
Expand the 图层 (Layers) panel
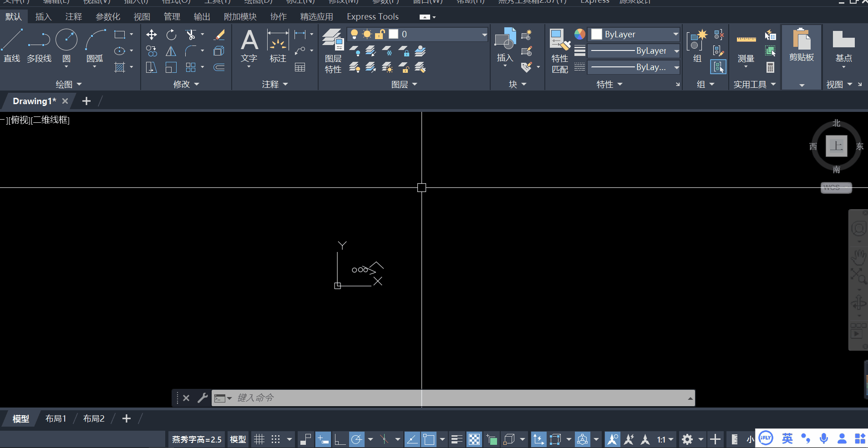pos(404,85)
